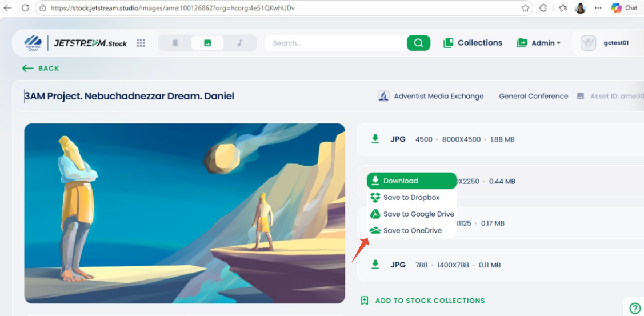
Task: Open Copilot Chat in the browser toolbar
Action: click(624, 8)
